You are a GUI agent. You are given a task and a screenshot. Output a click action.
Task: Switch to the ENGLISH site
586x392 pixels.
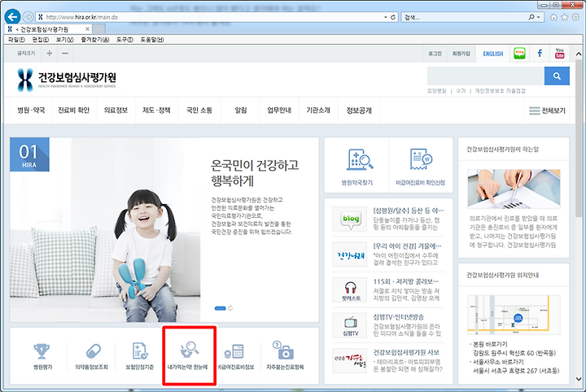coord(493,54)
